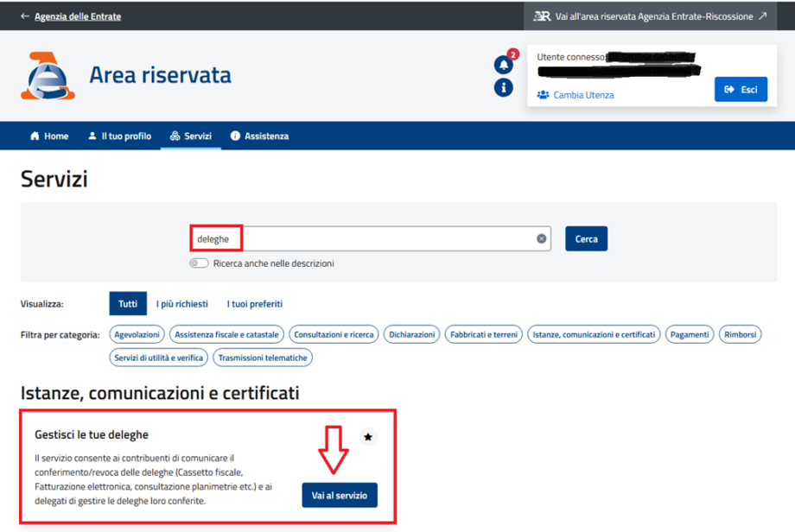
Task: Open the information circle icon
Action: [503, 87]
